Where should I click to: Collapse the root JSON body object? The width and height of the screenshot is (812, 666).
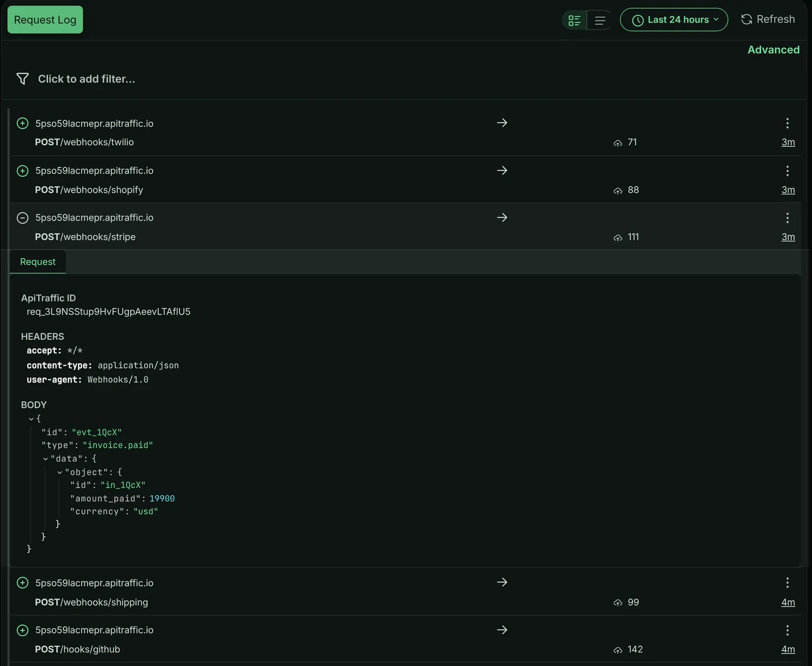(x=31, y=419)
